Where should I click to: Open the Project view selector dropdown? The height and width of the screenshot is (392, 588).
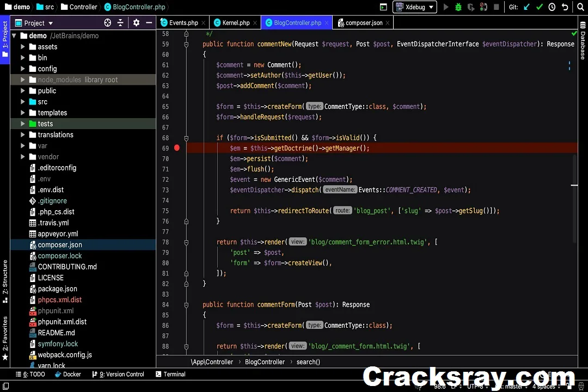pyautogui.click(x=34, y=23)
